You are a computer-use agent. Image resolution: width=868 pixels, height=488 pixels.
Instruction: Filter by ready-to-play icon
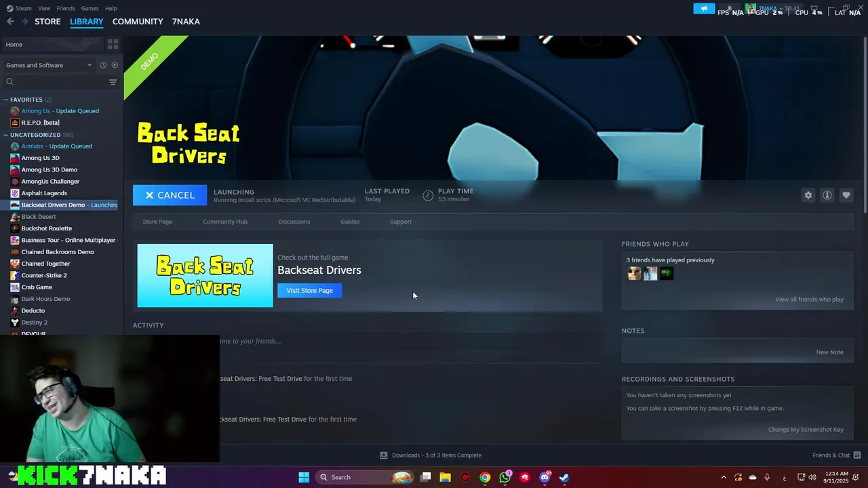115,65
